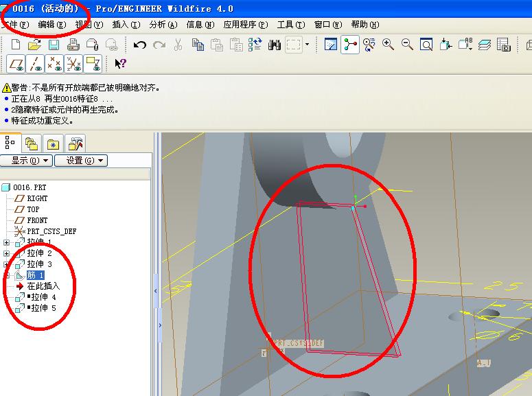Create a new file with the blank page icon
Screen dimensions: 532x396
pyautogui.click(x=16, y=45)
